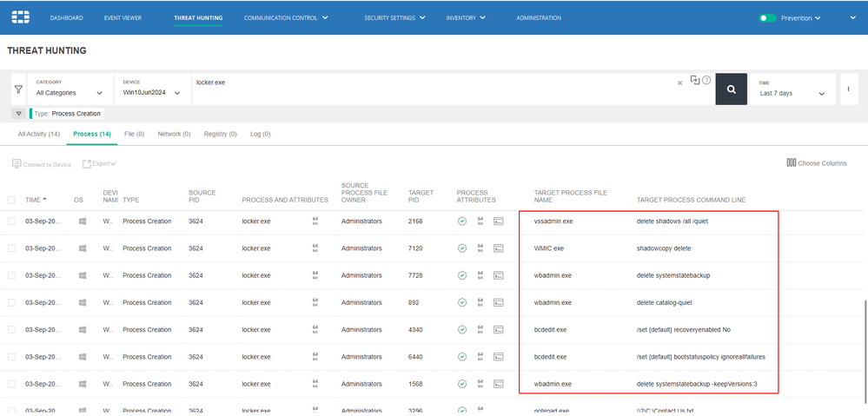The image size is (868, 416).
Task: Select the checkbox for the PID 6440 row
Action: tap(12, 357)
